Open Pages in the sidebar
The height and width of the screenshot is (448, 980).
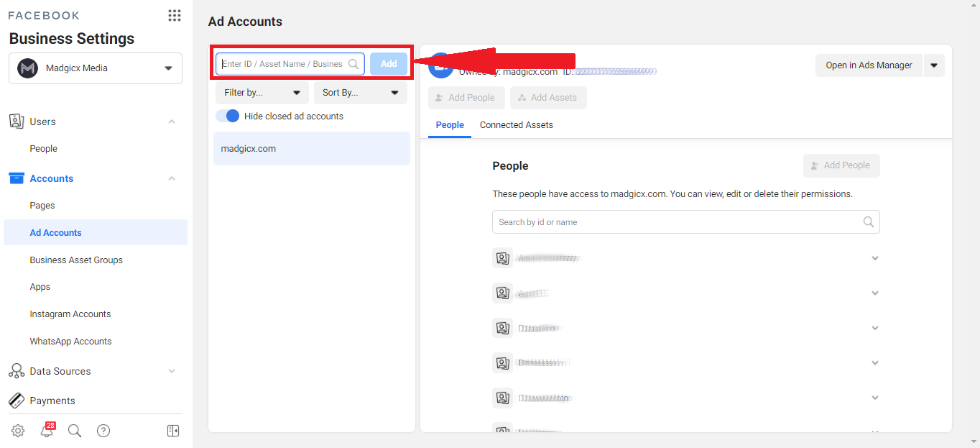(42, 206)
